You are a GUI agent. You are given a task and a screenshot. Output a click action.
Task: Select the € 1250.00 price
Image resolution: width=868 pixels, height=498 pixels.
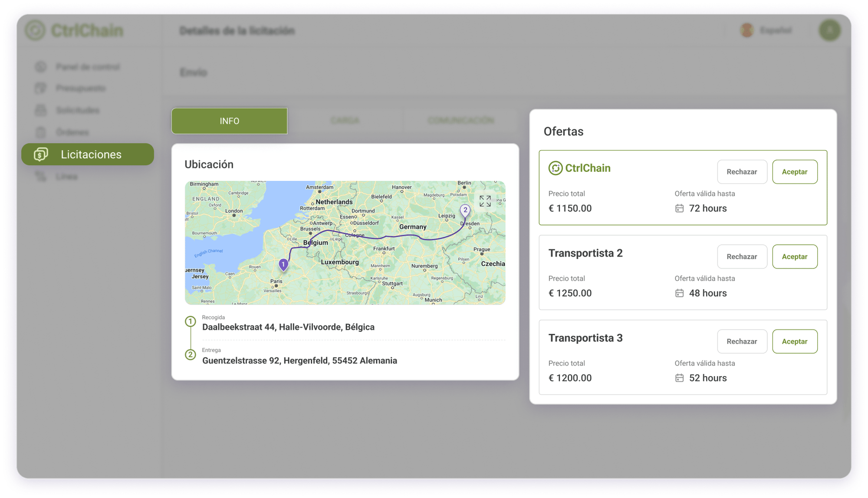(x=570, y=293)
